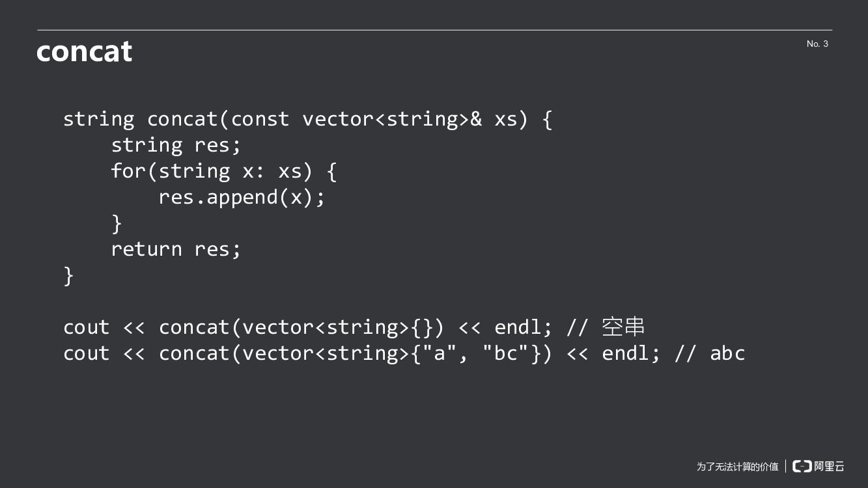This screenshot has height=488, width=868.
Task: Click the "No. 3" slide number
Action: pos(817,44)
